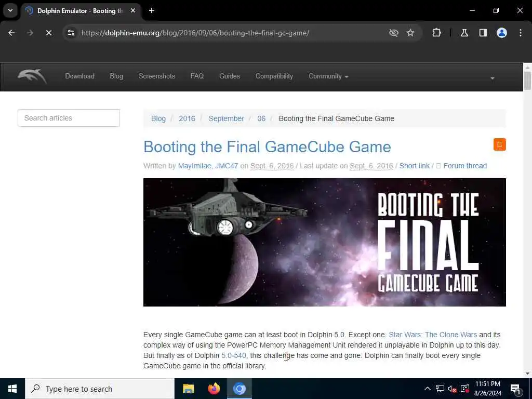
Task: Click the 2016 breadcrumb link
Action: point(187,119)
